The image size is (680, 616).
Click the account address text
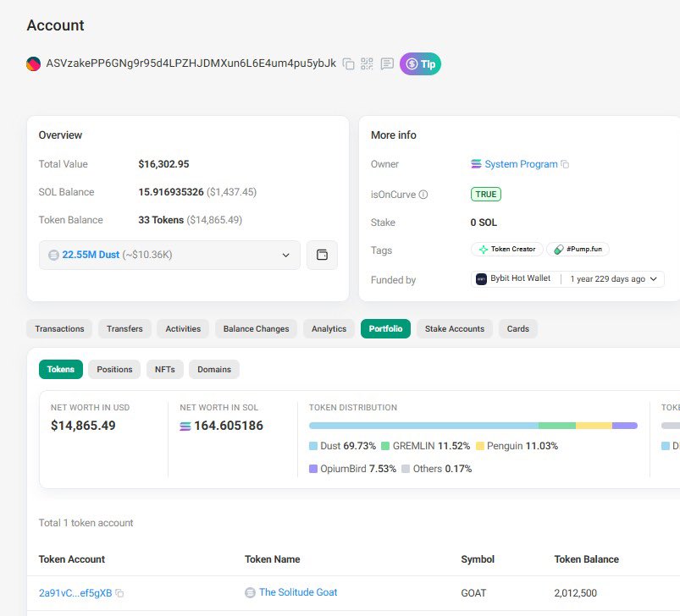tap(191, 63)
